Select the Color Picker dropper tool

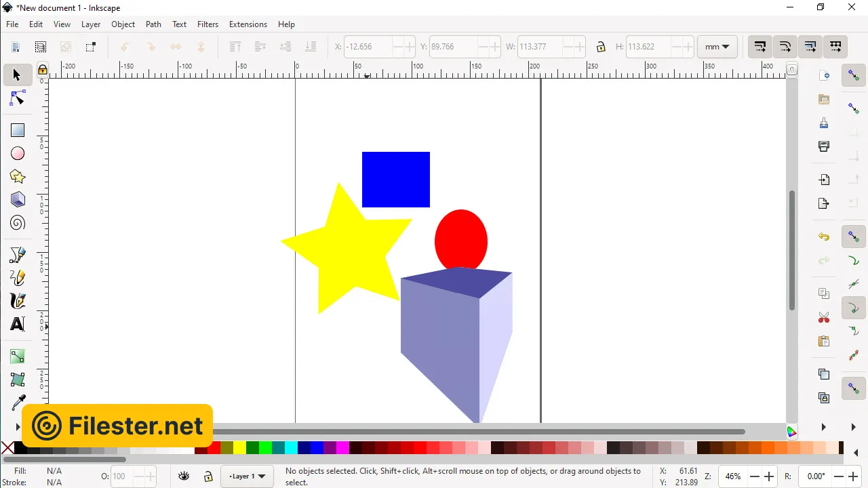click(18, 403)
